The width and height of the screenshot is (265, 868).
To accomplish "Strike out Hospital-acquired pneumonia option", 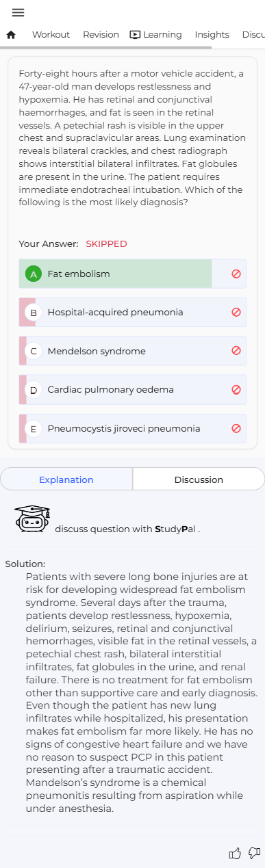I will [236, 312].
